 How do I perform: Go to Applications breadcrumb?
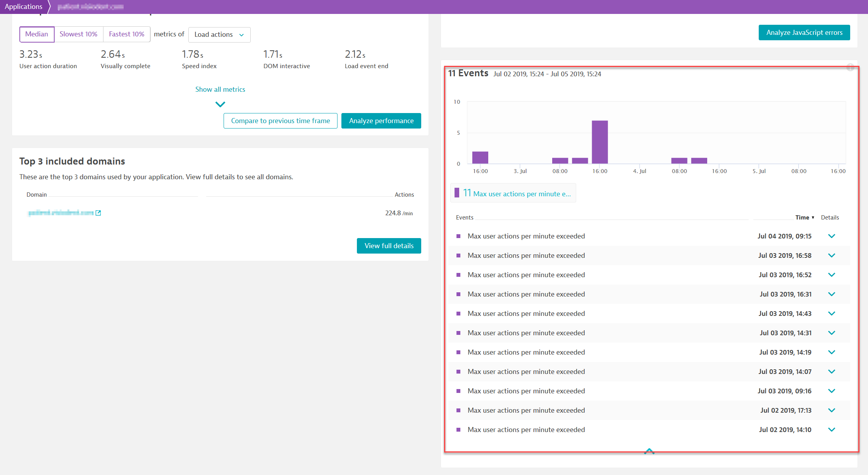(x=24, y=7)
